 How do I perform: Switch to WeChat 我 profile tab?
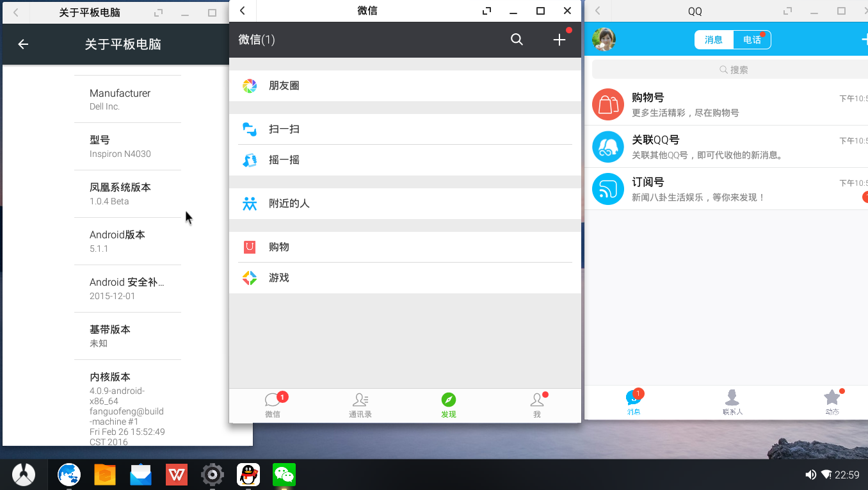point(537,405)
